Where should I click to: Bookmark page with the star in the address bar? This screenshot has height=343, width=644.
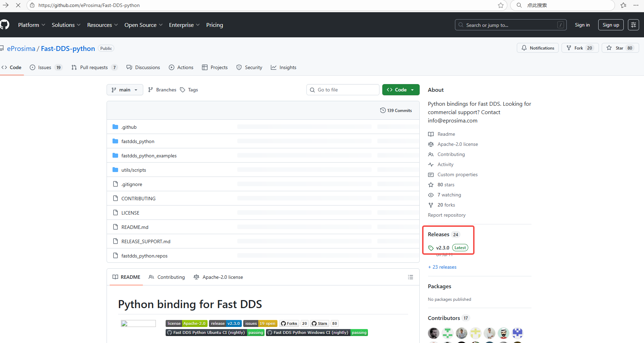point(501,5)
